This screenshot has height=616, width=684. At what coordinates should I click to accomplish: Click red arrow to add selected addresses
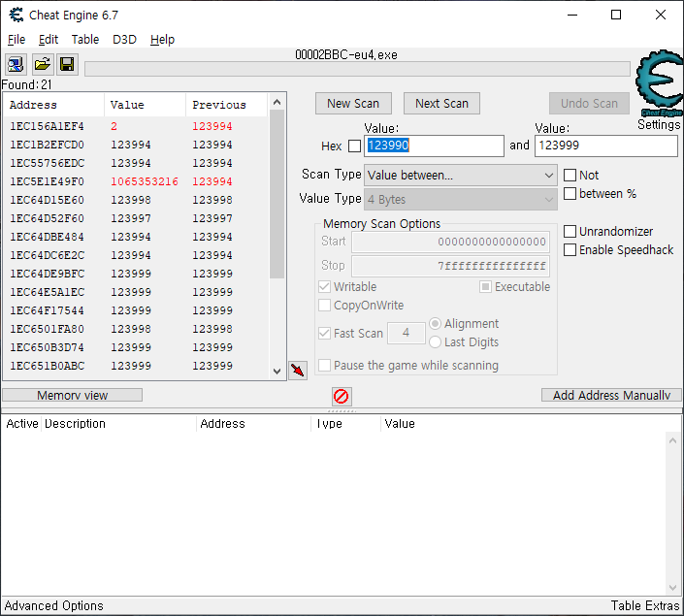(x=298, y=371)
